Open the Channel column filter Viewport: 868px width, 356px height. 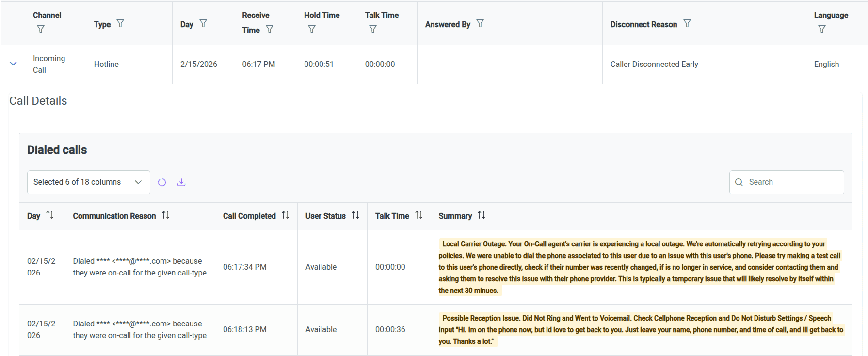coord(41,30)
